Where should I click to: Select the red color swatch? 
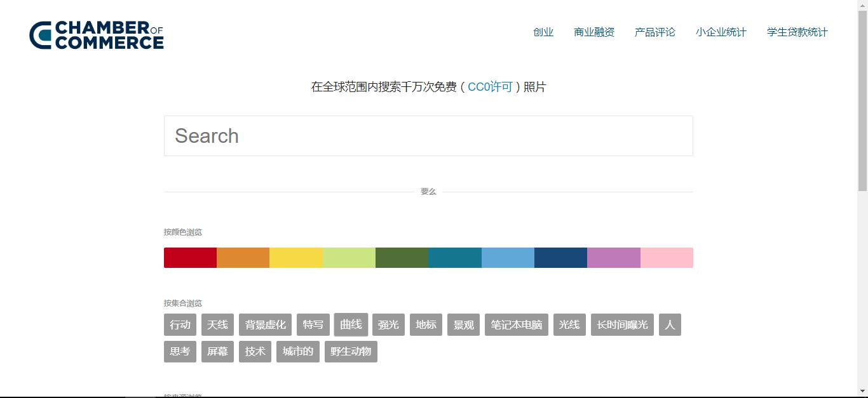click(x=190, y=257)
